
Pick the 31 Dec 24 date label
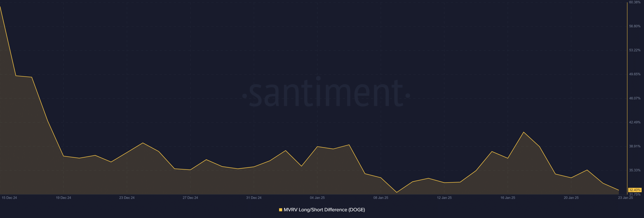(254, 198)
